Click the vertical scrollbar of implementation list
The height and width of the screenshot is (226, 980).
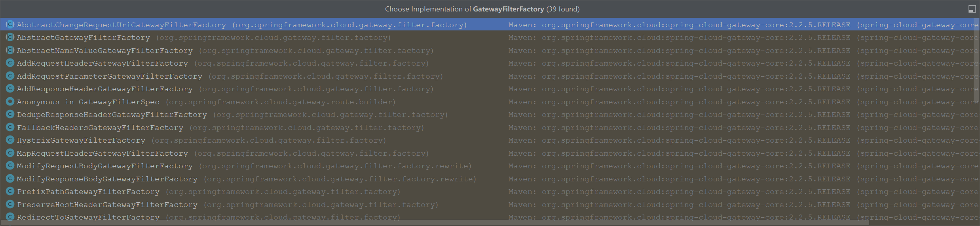point(977,59)
